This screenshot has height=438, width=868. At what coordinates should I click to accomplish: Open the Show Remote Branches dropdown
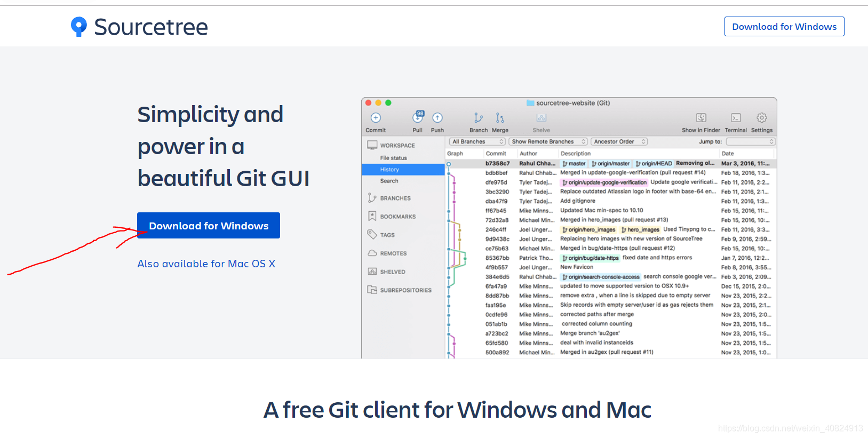pyautogui.click(x=548, y=141)
